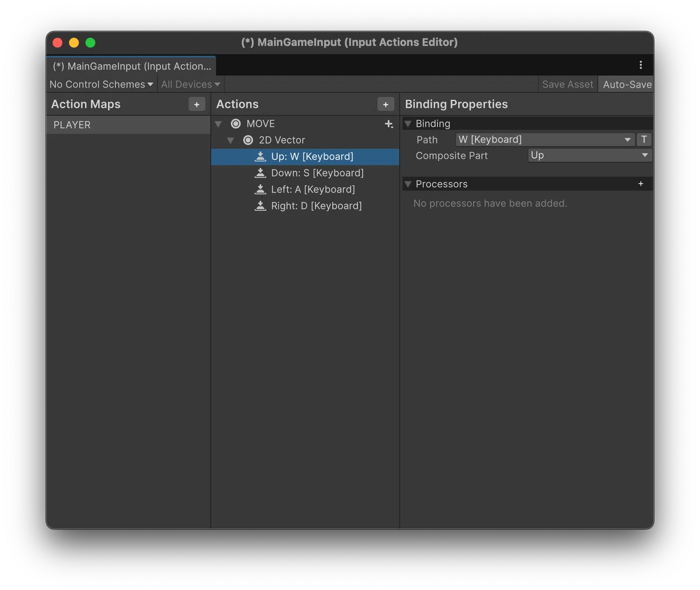Open Path dropdown W [Keyboard]
The height and width of the screenshot is (590, 700).
pos(545,139)
